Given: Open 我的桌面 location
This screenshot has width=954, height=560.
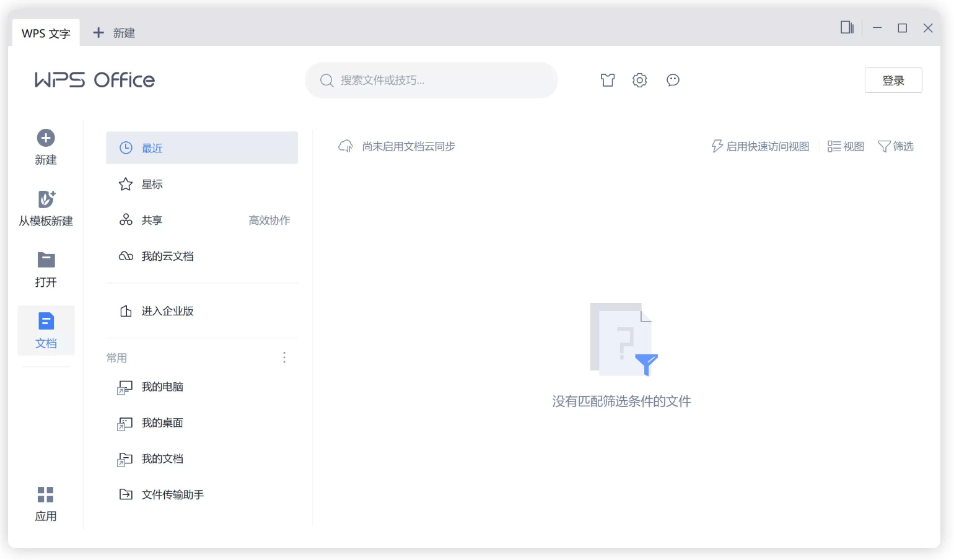Looking at the screenshot, I should [x=202, y=423].
